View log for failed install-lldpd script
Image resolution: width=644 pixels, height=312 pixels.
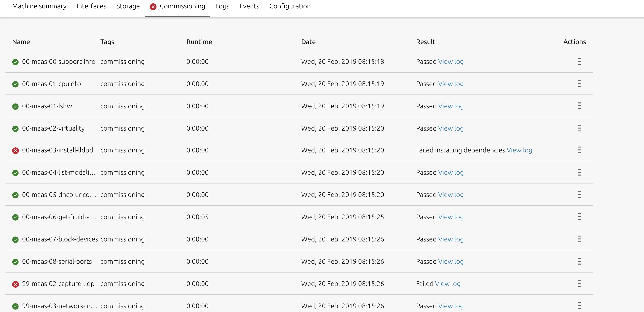tap(519, 150)
